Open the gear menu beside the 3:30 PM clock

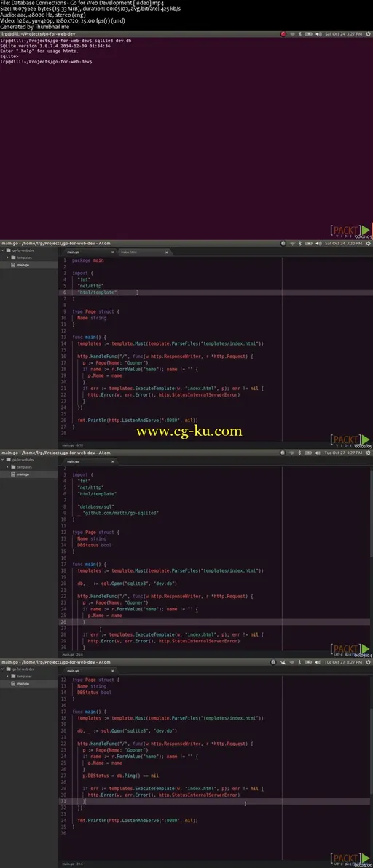click(x=369, y=244)
